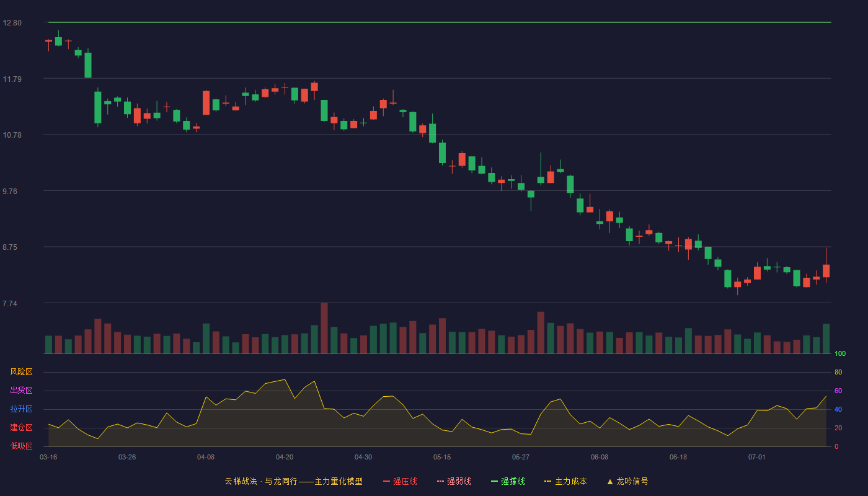Click the pink dashed 强弱线 legend marker
Image resolution: width=868 pixels, height=496 pixels.
(440, 481)
